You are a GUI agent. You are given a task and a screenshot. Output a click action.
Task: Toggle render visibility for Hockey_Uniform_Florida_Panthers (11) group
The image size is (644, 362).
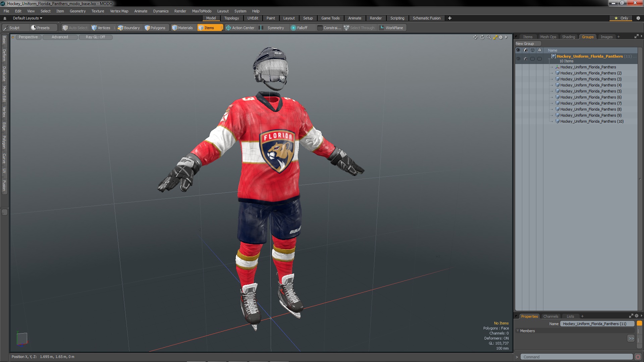click(x=526, y=59)
